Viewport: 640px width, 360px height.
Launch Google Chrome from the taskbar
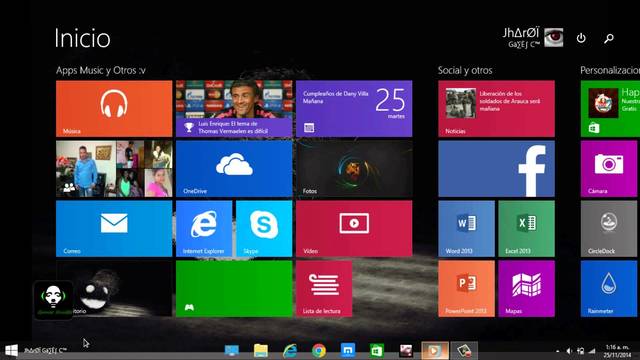pos(319,350)
